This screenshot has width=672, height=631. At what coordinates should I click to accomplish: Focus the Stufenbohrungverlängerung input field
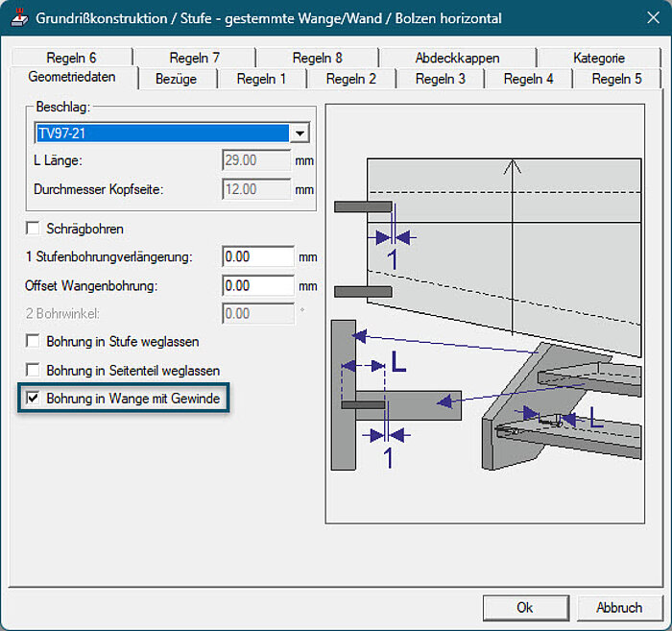pyautogui.click(x=258, y=256)
